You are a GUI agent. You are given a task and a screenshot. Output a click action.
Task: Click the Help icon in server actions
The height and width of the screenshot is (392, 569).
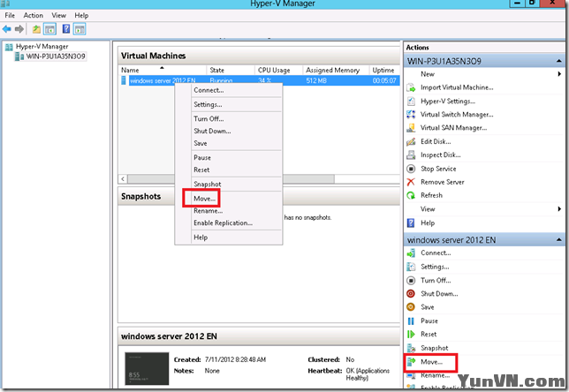pos(411,223)
